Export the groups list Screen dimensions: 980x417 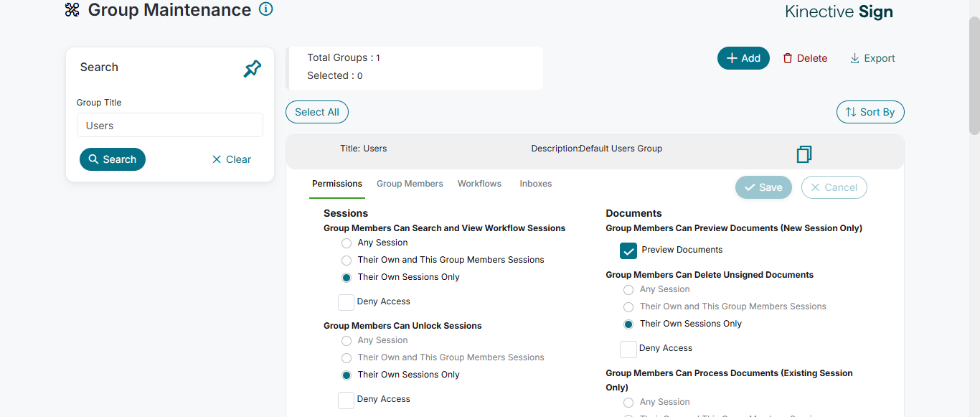pyautogui.click(x=872, y=58)
